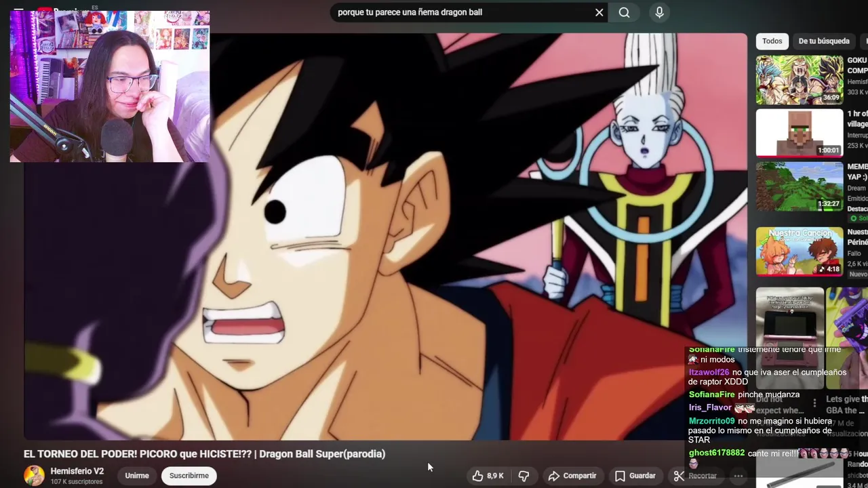Click the Compartir share button

572,476
